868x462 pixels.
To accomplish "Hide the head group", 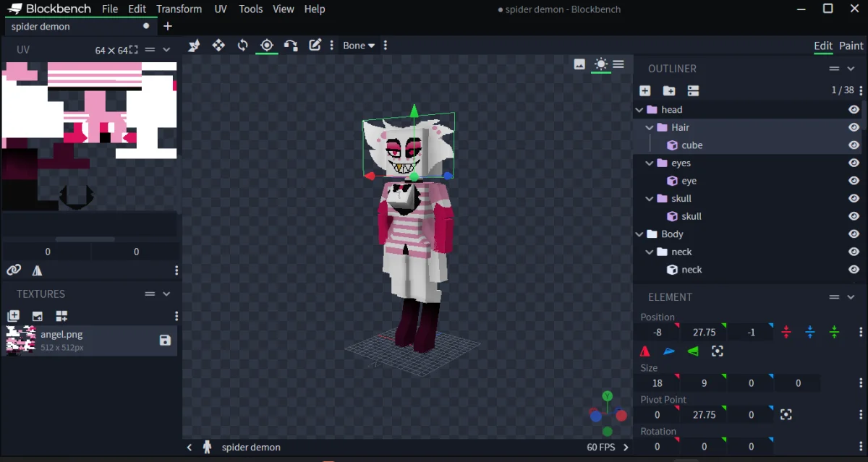I will click(x=854, y=110).
